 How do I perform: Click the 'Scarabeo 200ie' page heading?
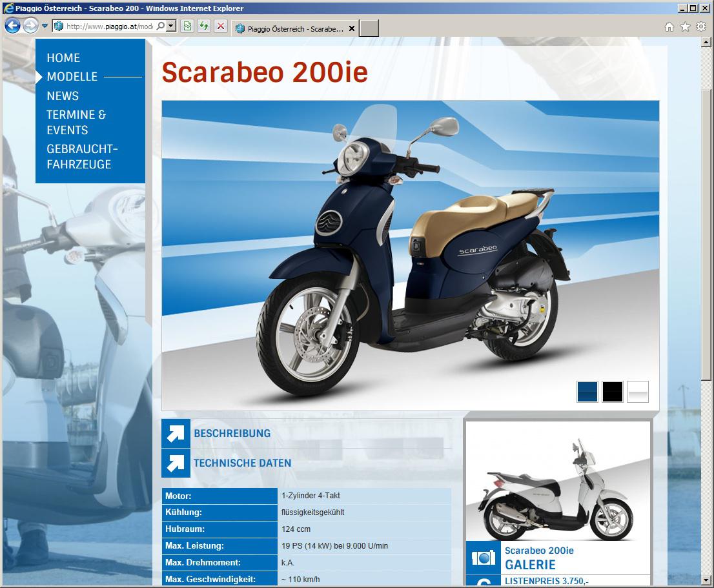pyautogui.click(x=265, y=72)
